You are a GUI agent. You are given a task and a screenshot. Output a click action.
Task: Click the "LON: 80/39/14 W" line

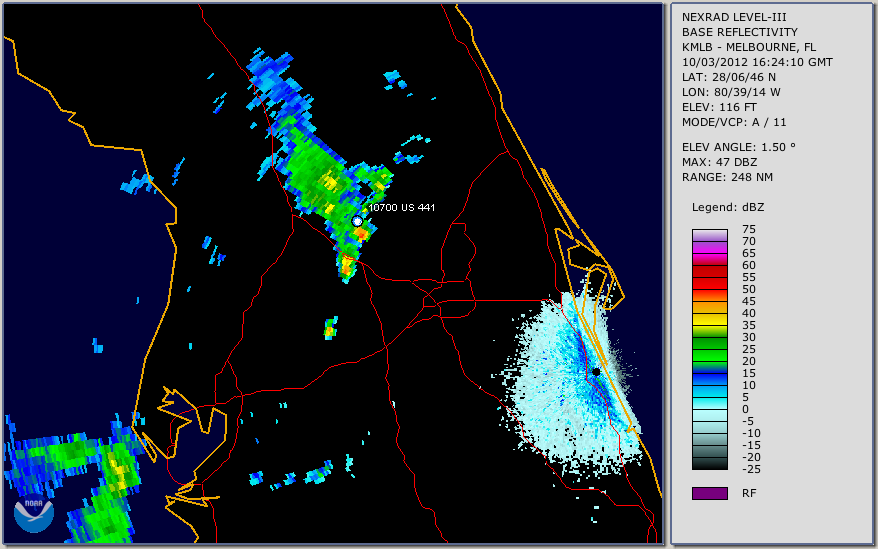[x=731, y=92]
